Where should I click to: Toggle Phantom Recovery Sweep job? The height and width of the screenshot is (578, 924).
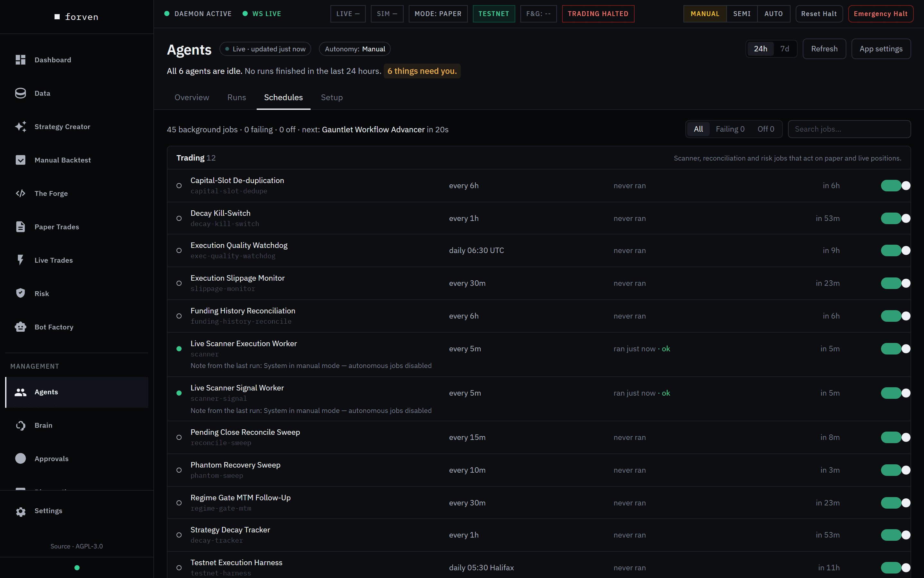pyautogui.click(x=896, y=470)
